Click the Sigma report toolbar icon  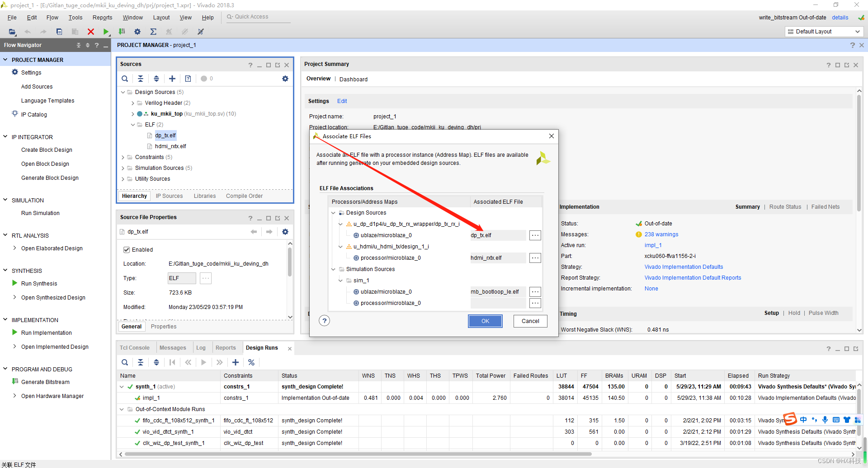click(153, 32)
